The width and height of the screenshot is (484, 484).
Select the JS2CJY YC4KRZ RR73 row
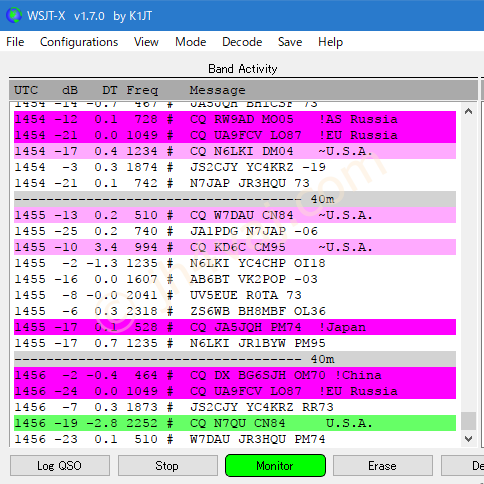click(235, 407)
